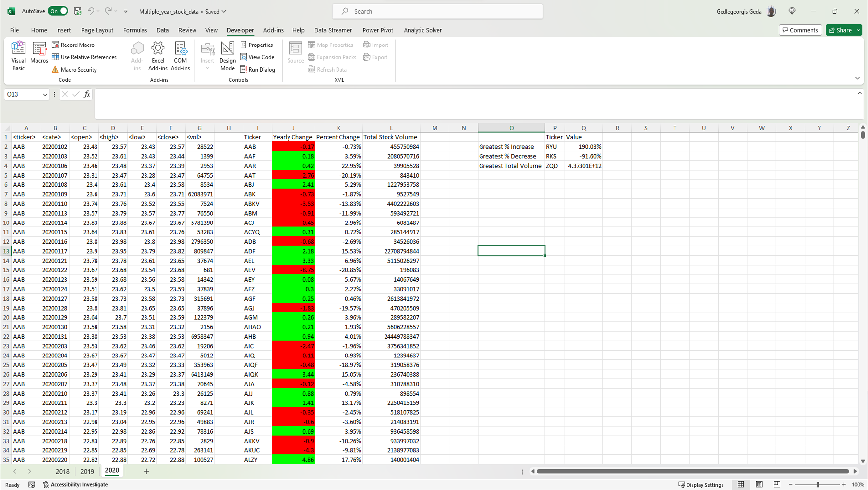
Task: Expand the Name Box dropdown arrow
Action: click(x=45, y=95)
